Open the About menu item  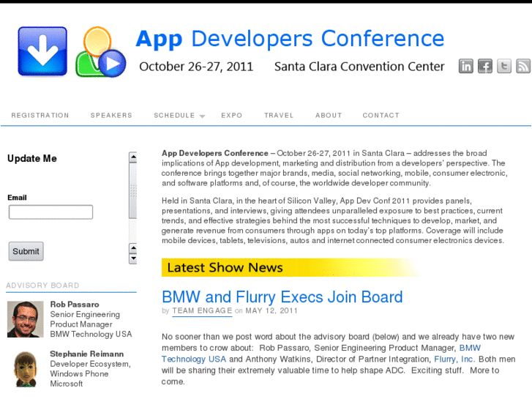coord(329,116)
